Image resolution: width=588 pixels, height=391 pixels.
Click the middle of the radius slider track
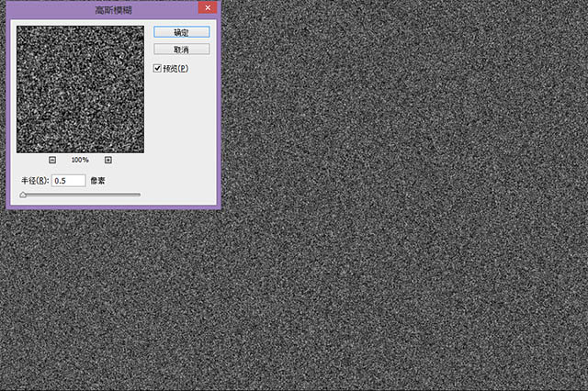pos(81,195)
